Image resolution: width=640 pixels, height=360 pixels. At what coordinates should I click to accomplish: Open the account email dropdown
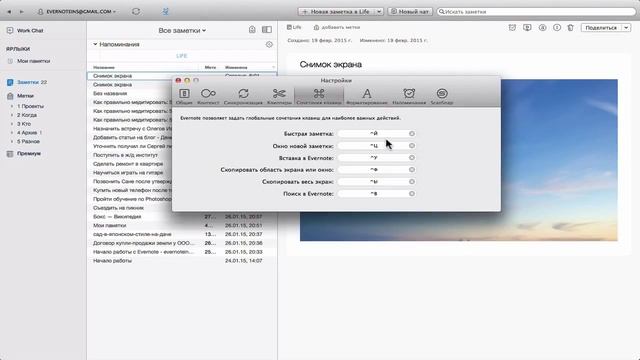pyautogui.click(x=76, y=12)
